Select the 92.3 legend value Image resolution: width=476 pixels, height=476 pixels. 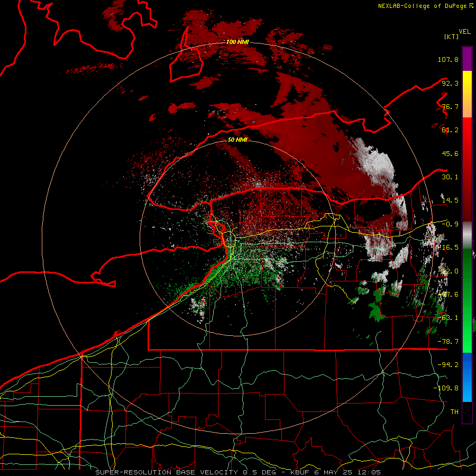(450, 83)
